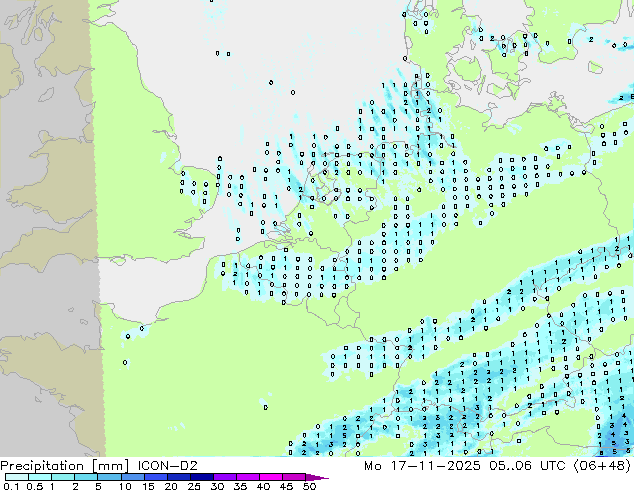634x490 pixels.
Task: Click the '10' legend scale label
Action: coord(125,486)
